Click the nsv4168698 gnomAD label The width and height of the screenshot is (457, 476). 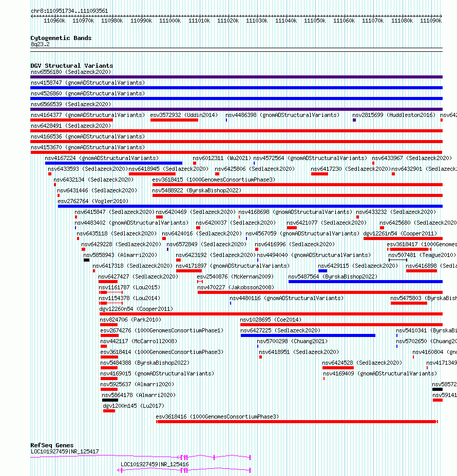295,212
